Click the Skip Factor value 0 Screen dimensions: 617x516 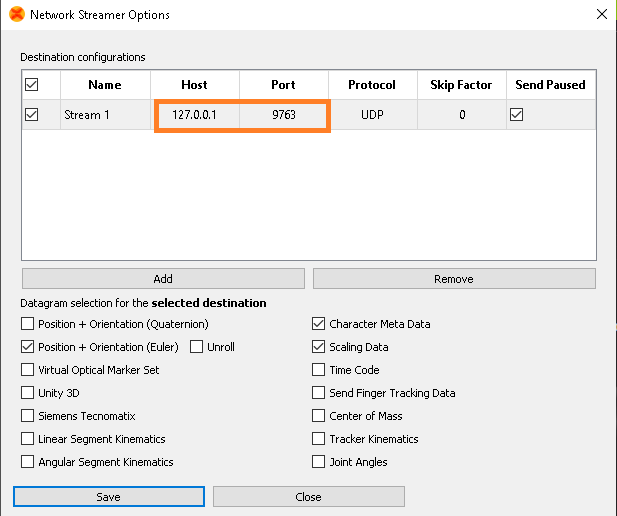point(462,115)
